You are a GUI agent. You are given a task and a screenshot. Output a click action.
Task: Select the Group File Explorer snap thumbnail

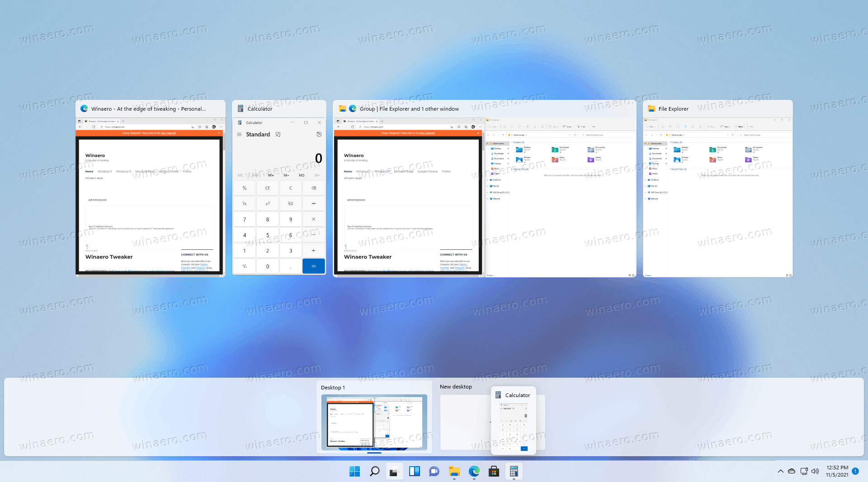[485, 188]
